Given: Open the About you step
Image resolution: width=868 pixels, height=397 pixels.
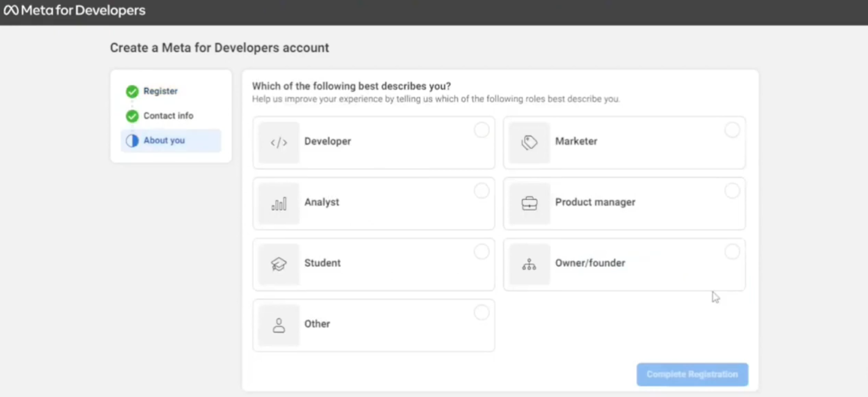Looking at the screenshot, I should (x=171, y=141).
